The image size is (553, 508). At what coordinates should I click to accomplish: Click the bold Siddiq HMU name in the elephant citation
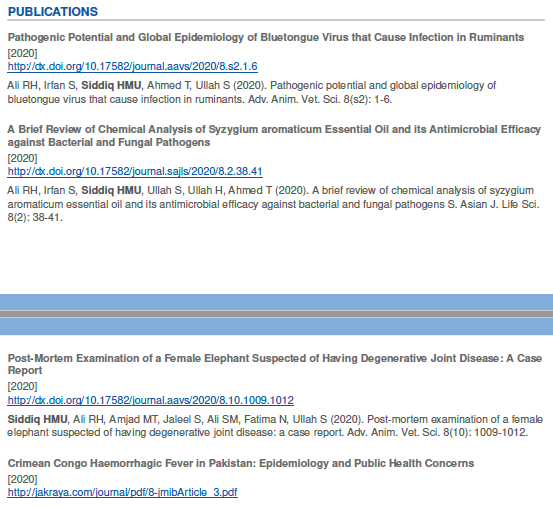(37, 419)
